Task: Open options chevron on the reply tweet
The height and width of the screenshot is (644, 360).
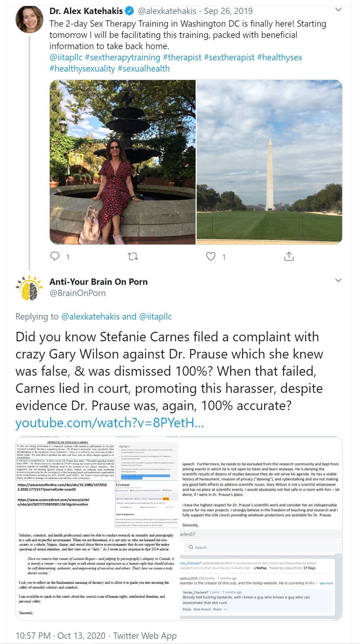Action: 338,280
